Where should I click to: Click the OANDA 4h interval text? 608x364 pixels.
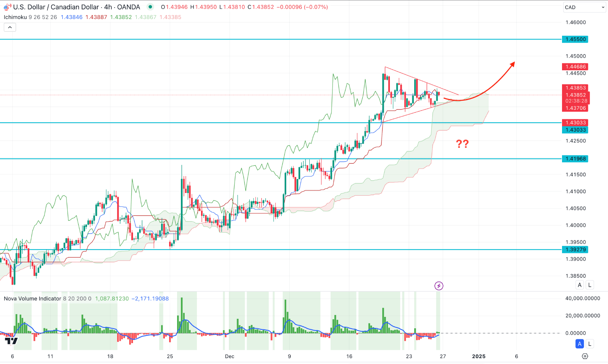tap(122, 7)
